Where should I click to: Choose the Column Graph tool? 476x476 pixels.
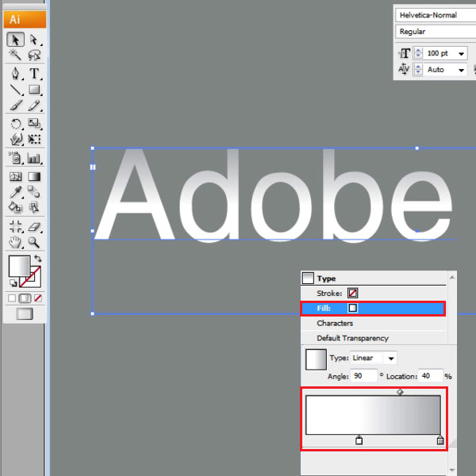coord(33,158)
